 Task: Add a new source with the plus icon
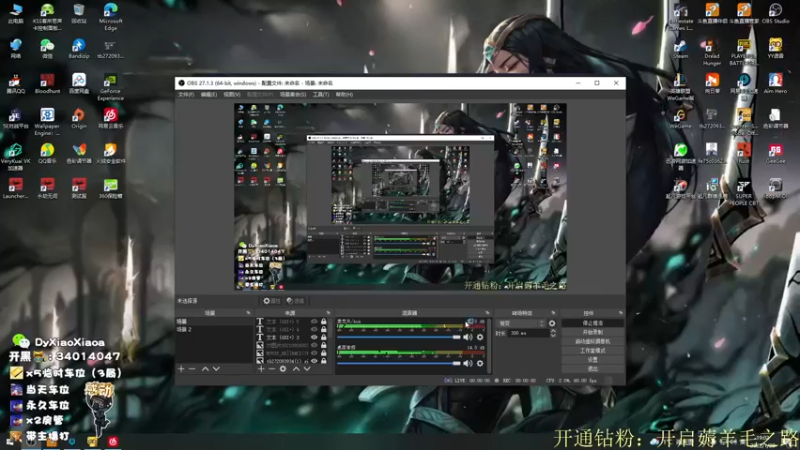tap(261, 368)
